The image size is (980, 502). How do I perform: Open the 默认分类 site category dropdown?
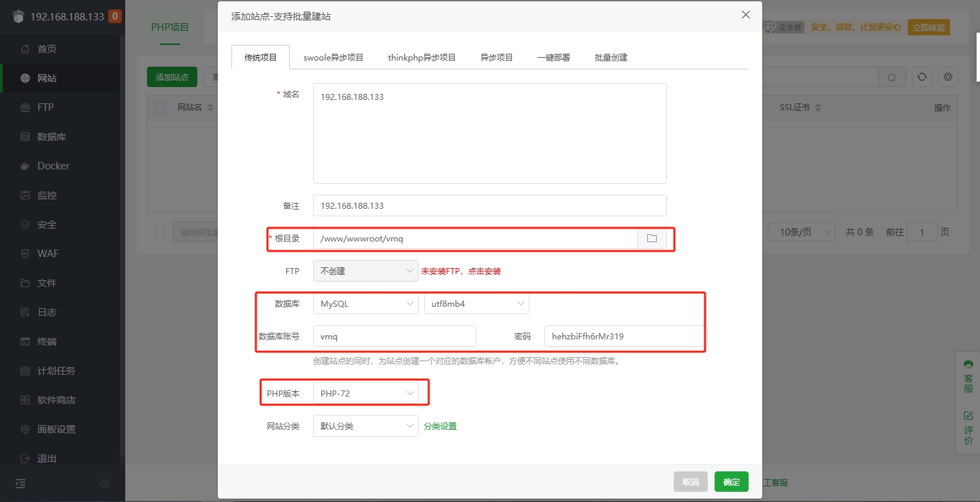365,425
